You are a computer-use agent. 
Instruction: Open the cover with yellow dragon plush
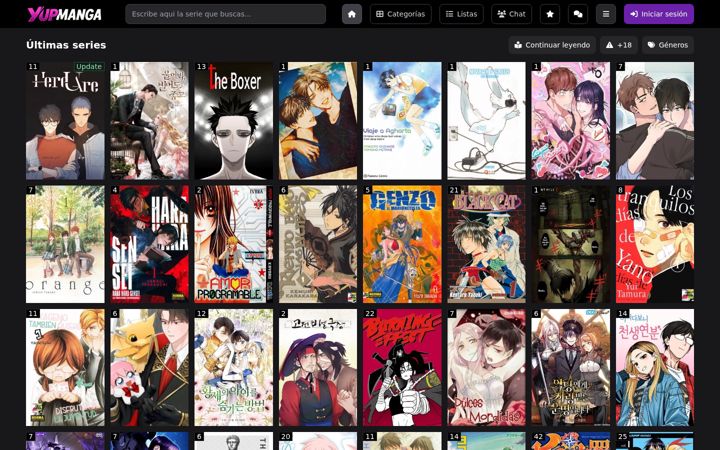tap(149, 367)
